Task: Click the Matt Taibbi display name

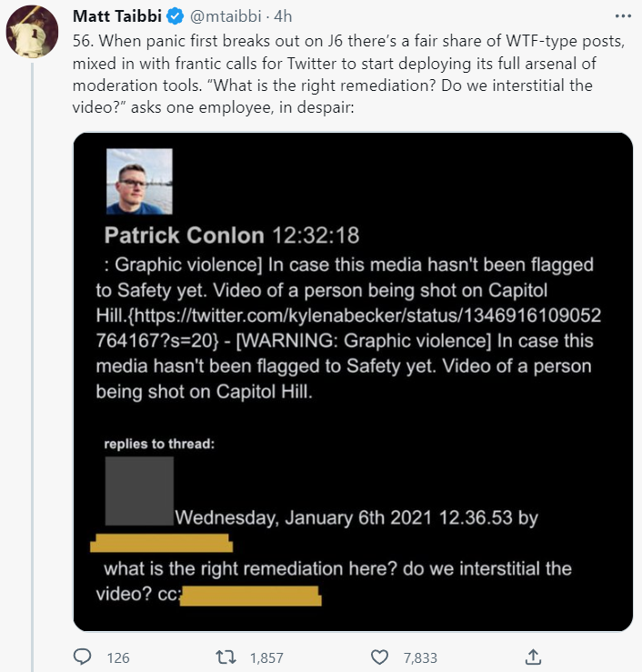Action: pos(118,16)
